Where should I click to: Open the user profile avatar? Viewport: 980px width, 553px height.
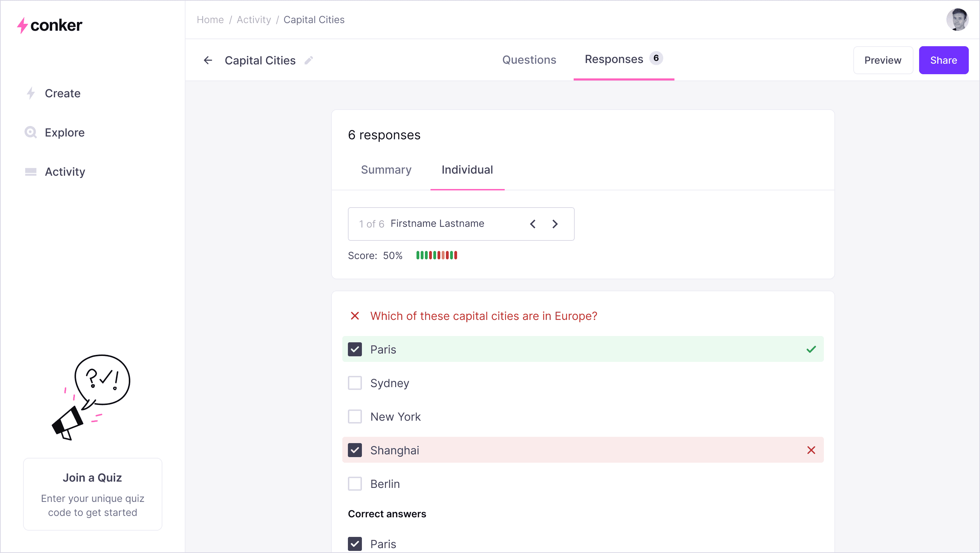coord(957,19)
